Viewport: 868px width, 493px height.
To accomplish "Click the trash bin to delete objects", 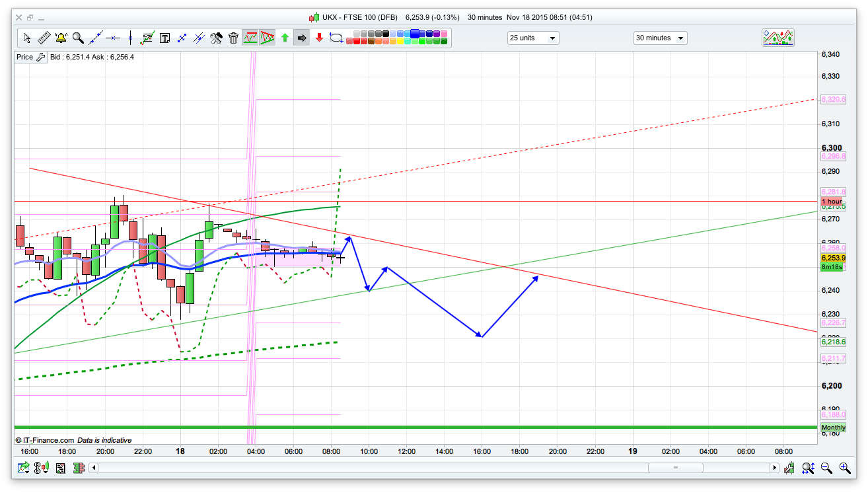I will [x=233, y=38].
